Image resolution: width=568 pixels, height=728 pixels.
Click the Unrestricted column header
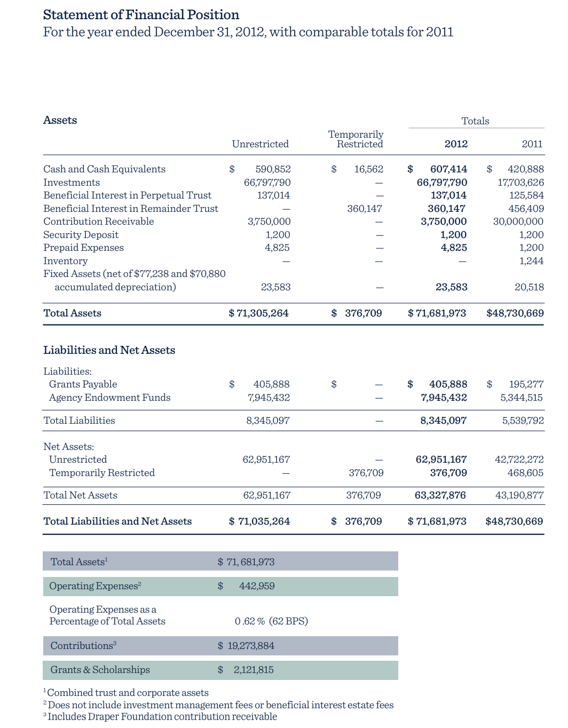click(x=260, y=144)
